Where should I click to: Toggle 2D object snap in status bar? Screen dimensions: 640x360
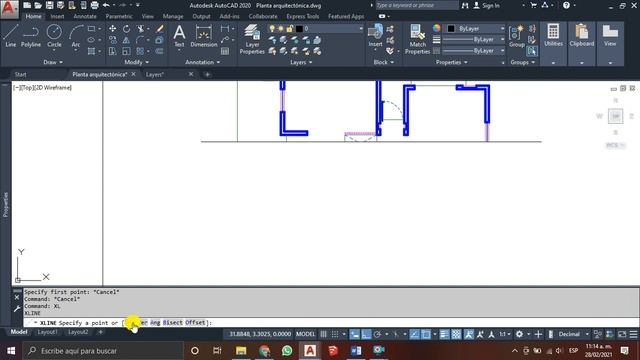[426, 334]
